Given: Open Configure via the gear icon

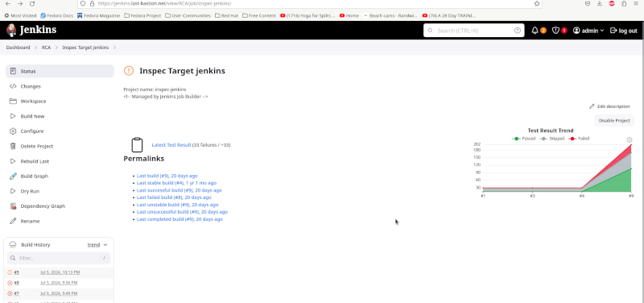Looking at the screenshot, I should tap(13, 131).
